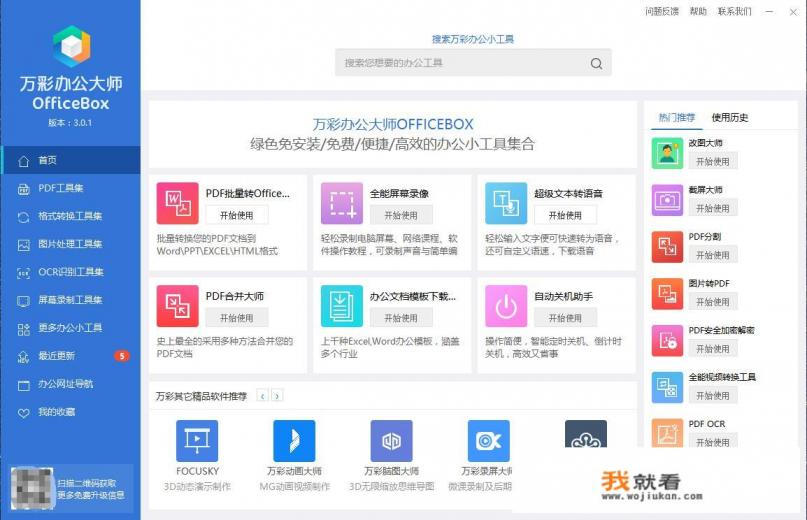Open PDF工具集 in the sidebar
Viewport: 807px width, 520px height.
tap(71, 188)
